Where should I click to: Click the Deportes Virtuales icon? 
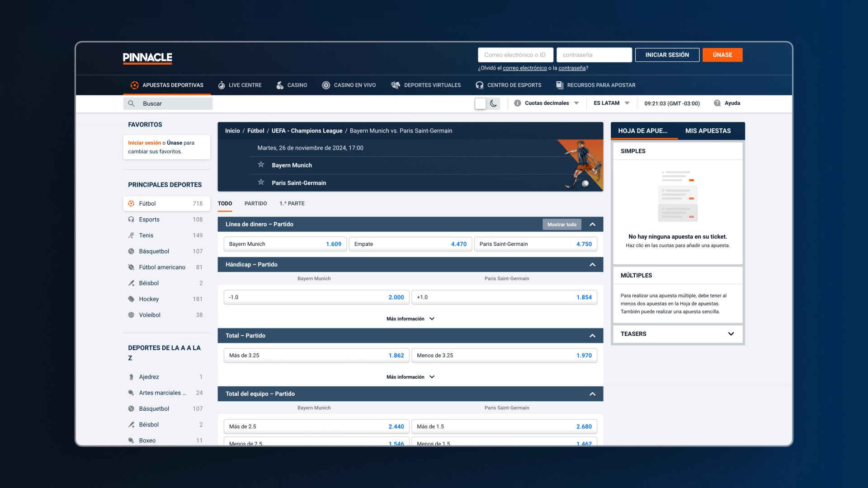coord(396,85)
